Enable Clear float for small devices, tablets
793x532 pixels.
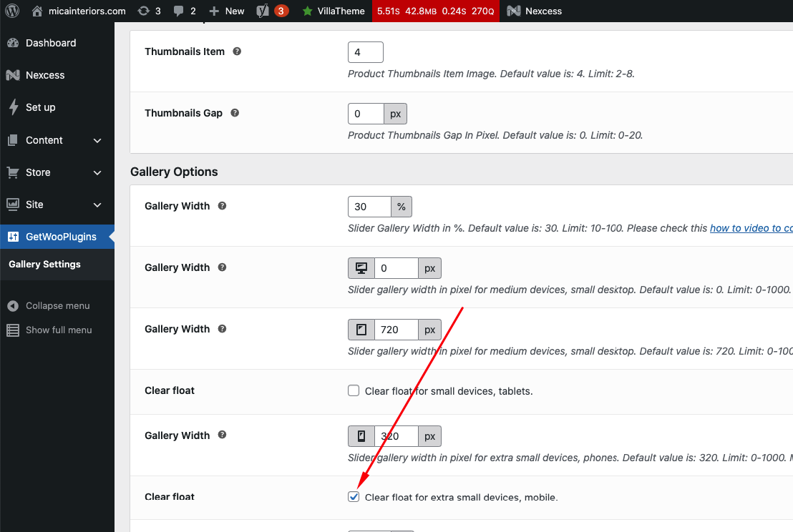pyautogui.click(x=354, y=390)
